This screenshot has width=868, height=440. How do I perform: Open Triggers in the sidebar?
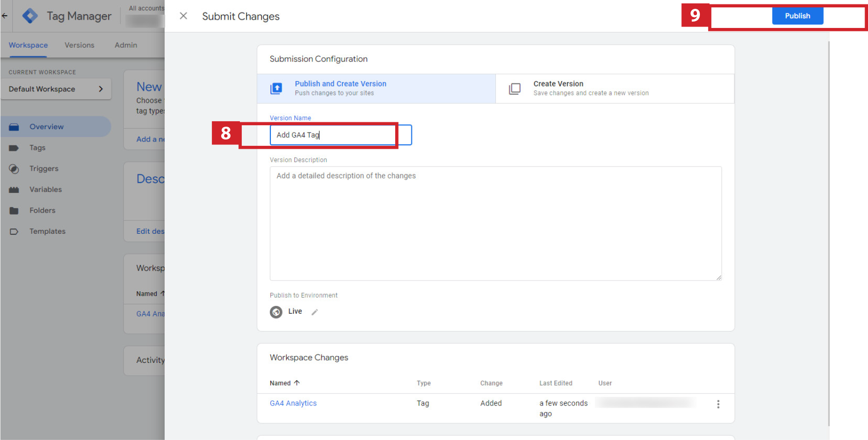tap(44, 168)
